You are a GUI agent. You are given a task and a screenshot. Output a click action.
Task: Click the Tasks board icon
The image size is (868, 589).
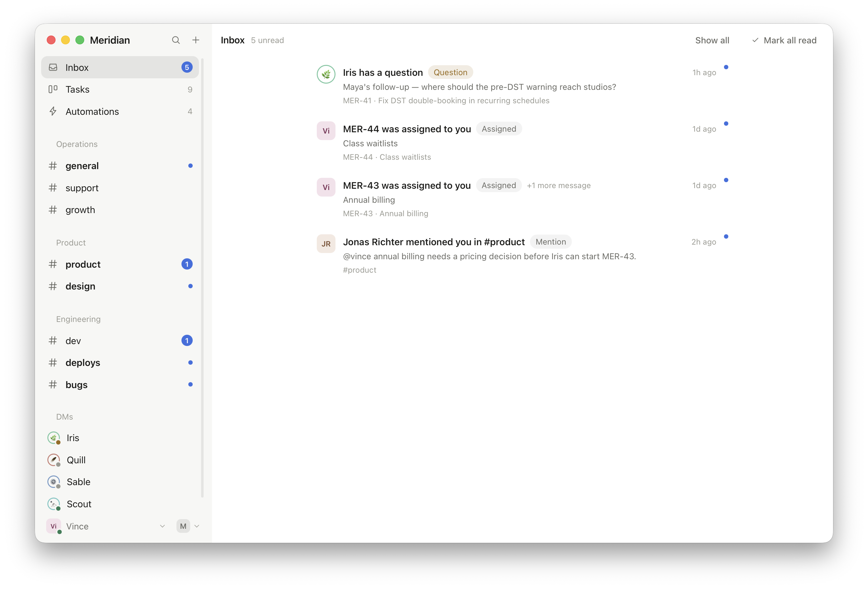53,89
